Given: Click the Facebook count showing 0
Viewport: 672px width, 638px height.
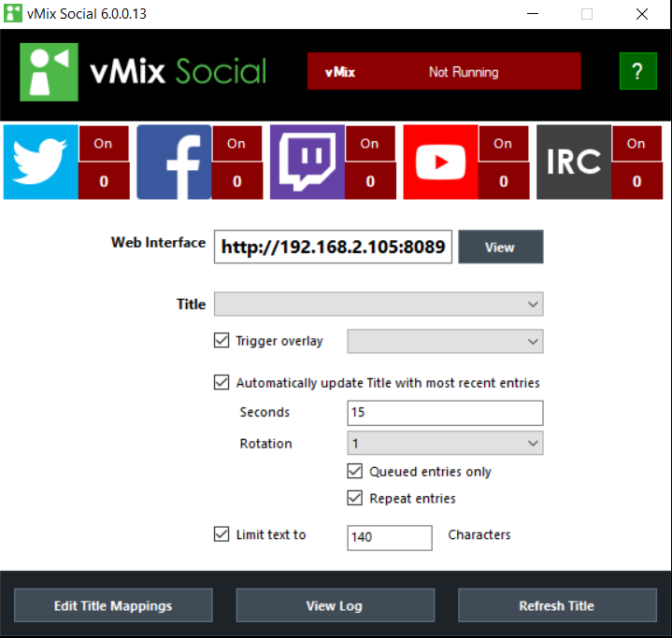Looking at the screenshot, I should [x=237, y=181].
